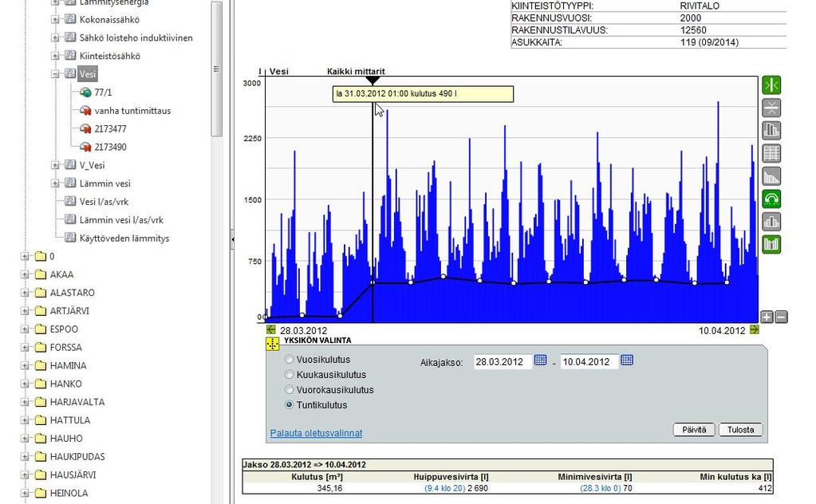Click Palauta oletusvalinnat link
The width and height of the screenshot is (816, 504).
point(316,433)
